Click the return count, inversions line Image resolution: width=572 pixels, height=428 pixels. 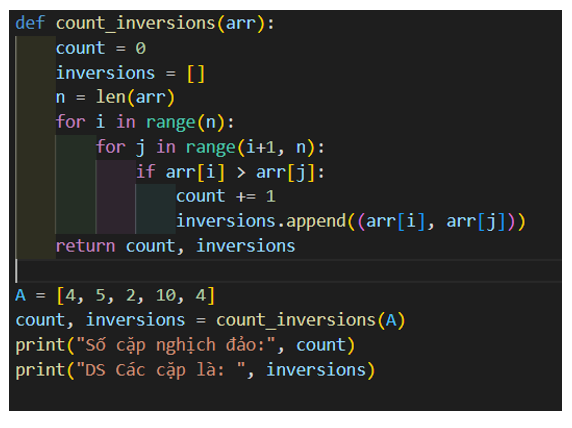[x=175, y=246]
